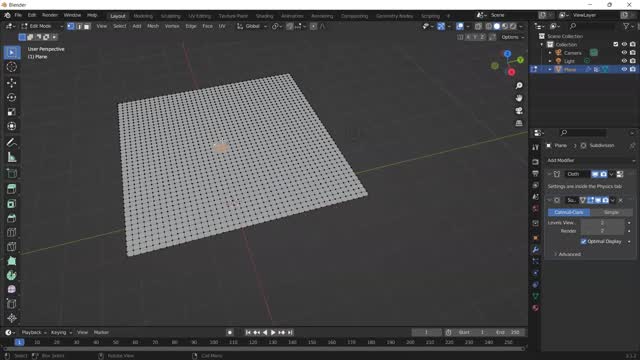Screen dimensions: 640x360
Task: Switch to the Sculpting workspace tab
Action: click(x=171, y=16)
